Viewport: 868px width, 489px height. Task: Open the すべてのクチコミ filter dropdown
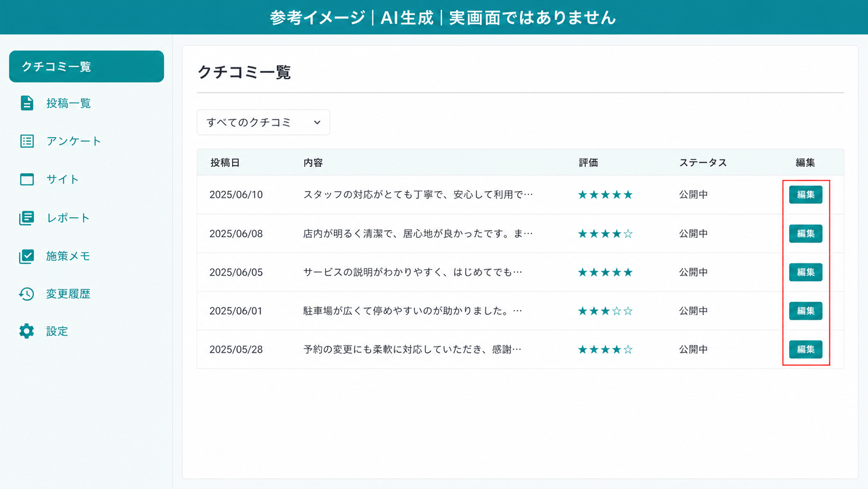point(263,122)
